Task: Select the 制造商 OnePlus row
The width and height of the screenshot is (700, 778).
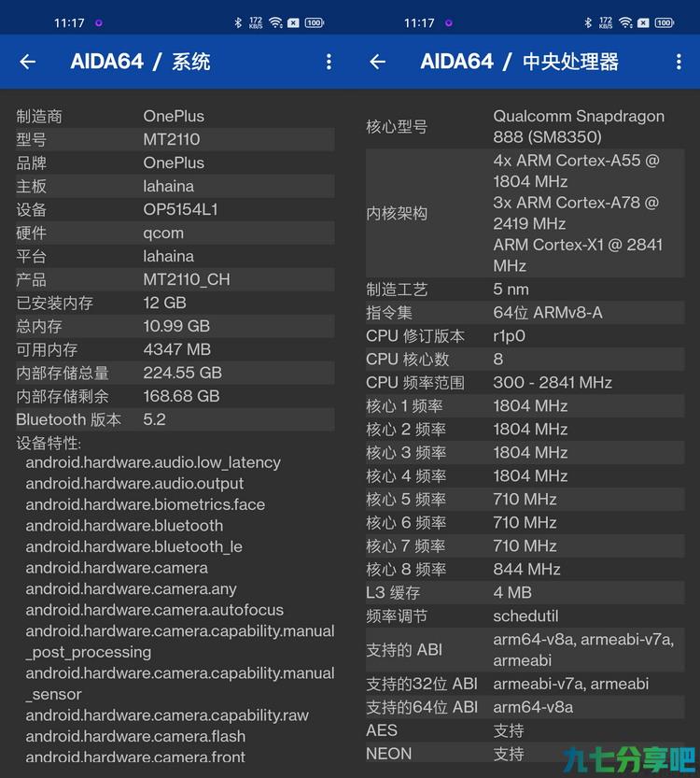Action: [175, 116]
